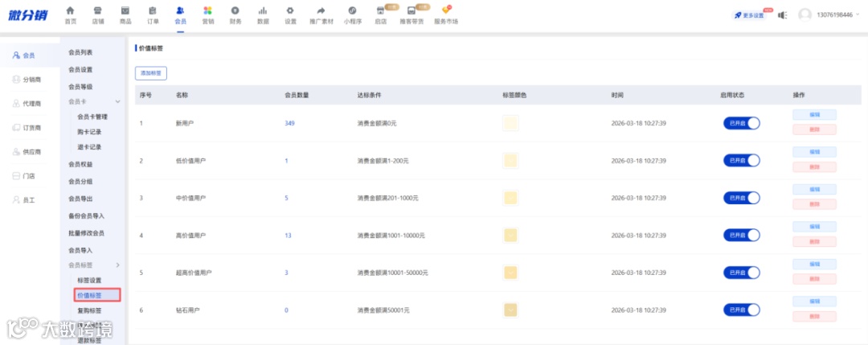The height and width of the screenshot is (345, 868).
Task: Click the tag color swatch for 新用户
Action: (x=510, y=123)
